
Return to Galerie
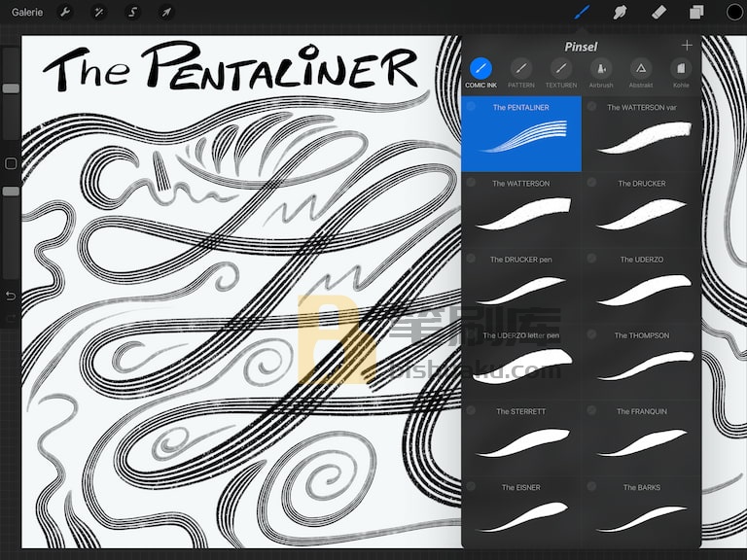pyautogui.click(x=27, y=12)
